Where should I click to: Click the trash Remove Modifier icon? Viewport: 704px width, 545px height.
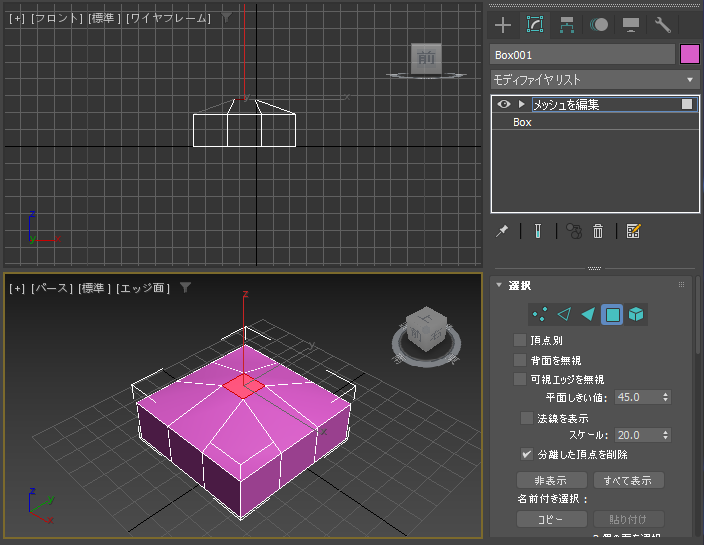click(x=598, y=231)
